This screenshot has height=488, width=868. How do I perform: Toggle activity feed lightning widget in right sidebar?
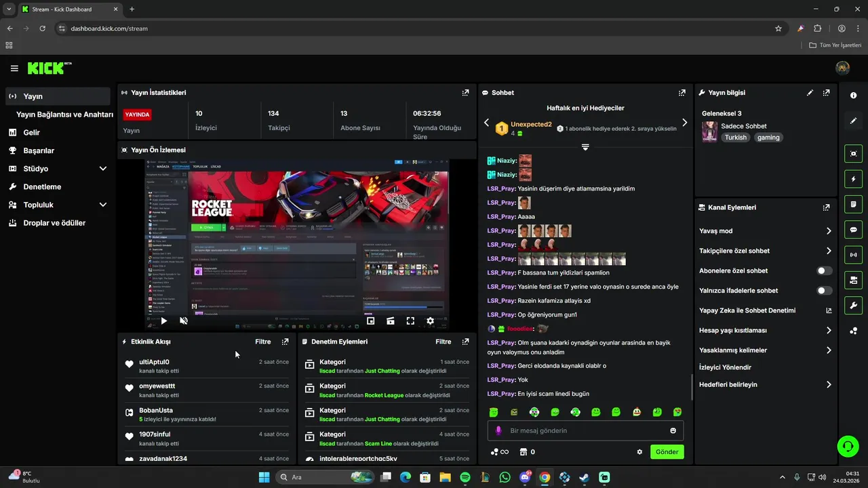pyautogui.click(x=854, y=179)
